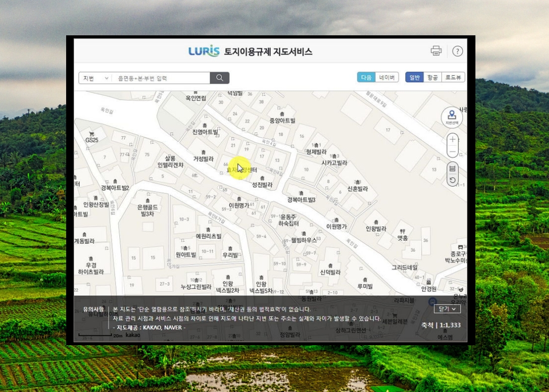Viewport: 549px width, 392px height.
Task: Run the search with the magnifier button
Action: pyautogui.click(x=219, y=78)
